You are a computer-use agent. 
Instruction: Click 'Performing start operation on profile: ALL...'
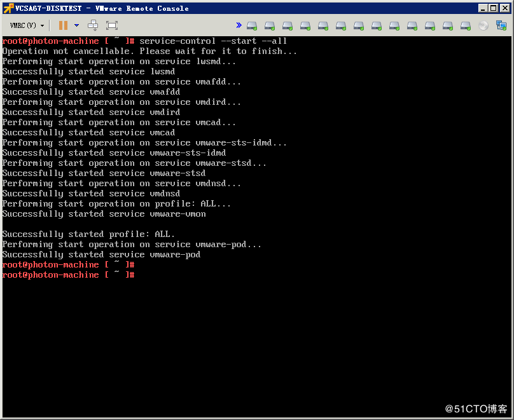click(x=116, y=203)
